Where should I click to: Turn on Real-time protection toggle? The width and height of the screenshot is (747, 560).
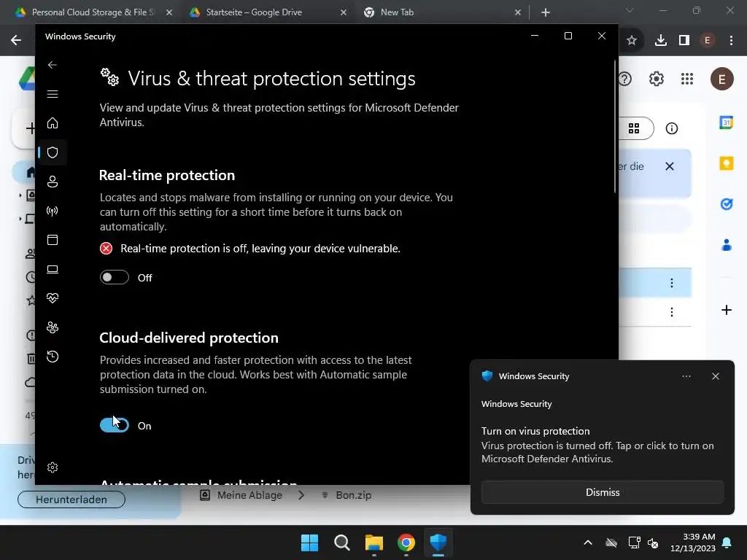[115, 277]
